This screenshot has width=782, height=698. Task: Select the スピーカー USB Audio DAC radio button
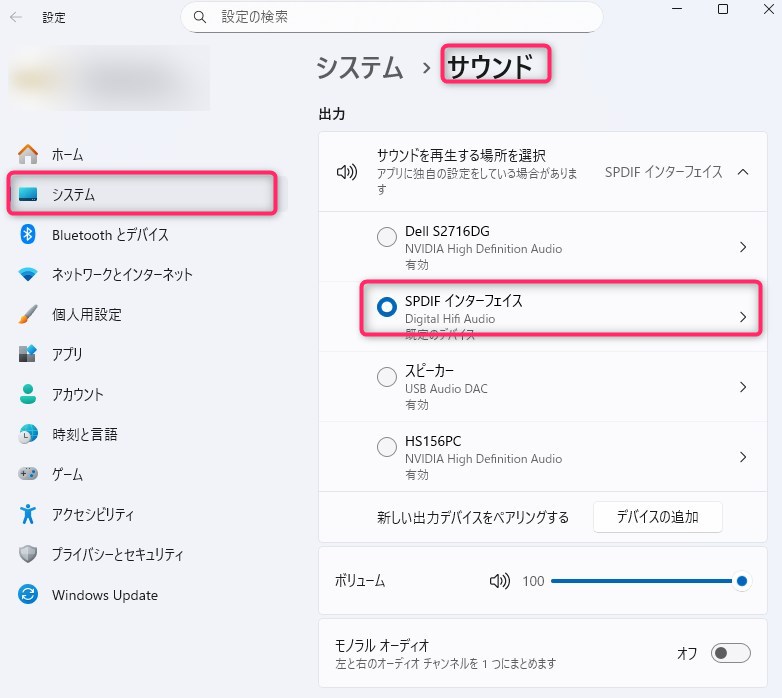pyautogui.click(x=386, y=377)
